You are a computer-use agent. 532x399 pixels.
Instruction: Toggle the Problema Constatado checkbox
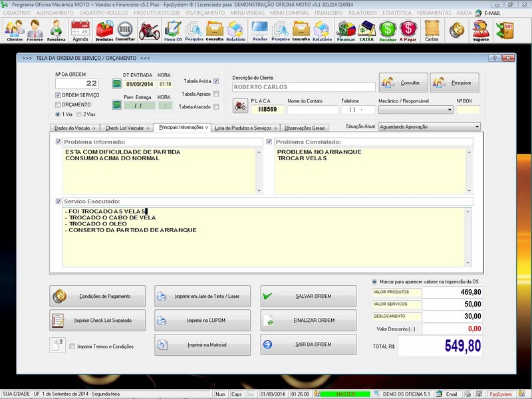(x=269, y=142)
